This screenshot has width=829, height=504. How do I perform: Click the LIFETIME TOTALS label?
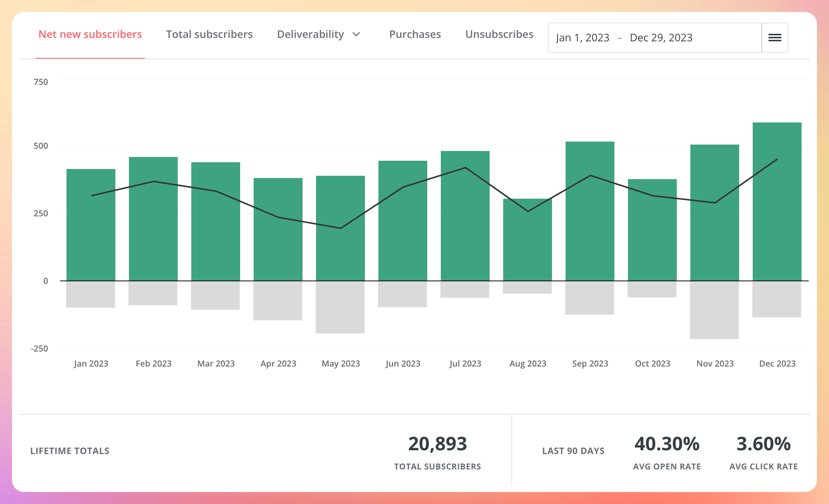click(x=70, y=451)
